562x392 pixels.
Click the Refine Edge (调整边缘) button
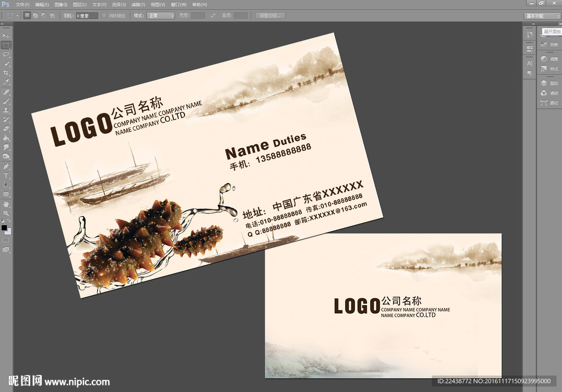click(270, 16)
